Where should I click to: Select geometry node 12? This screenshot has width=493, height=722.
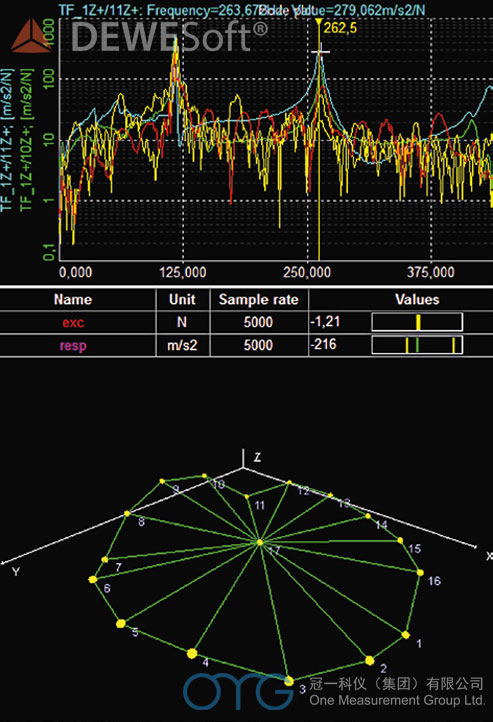(289, 483)
